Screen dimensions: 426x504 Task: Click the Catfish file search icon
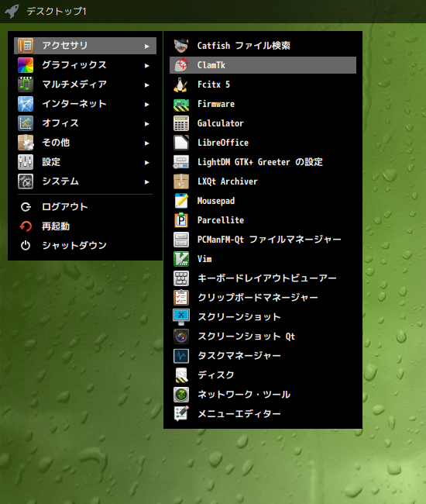click(x=181, y=46)
